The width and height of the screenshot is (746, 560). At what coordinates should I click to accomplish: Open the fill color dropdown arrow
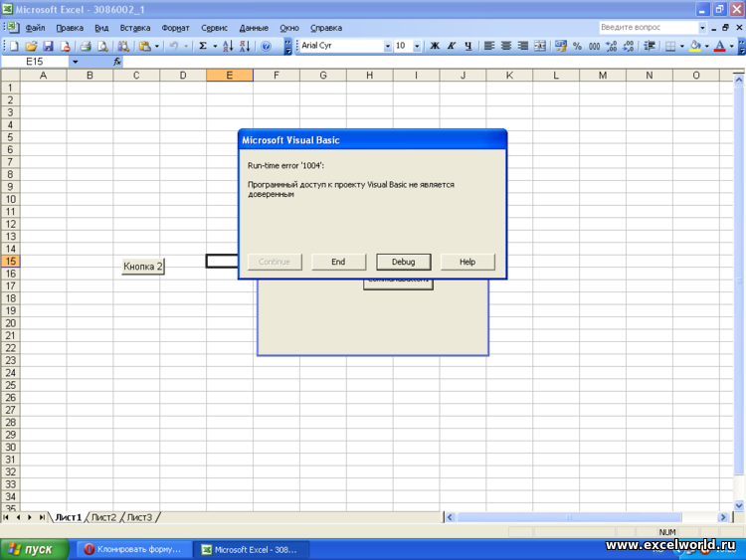[706, 46]
